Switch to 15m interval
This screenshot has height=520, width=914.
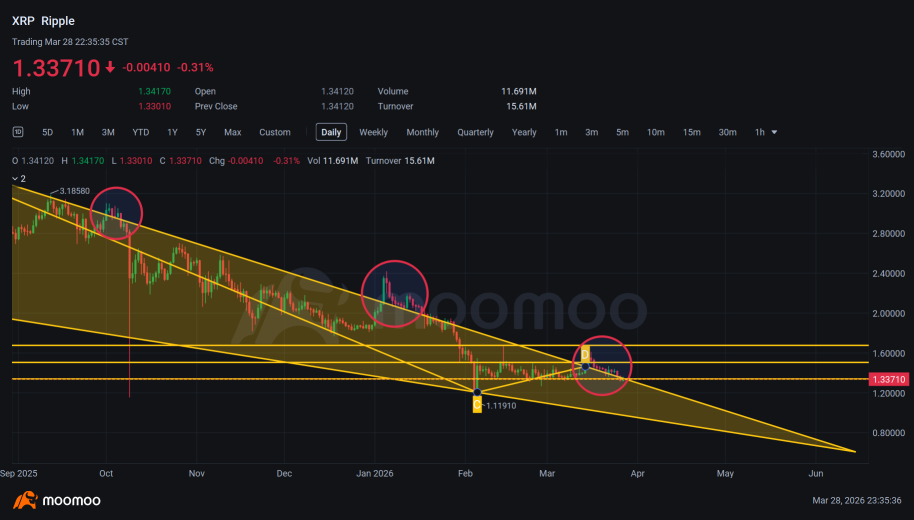point(691,132)
